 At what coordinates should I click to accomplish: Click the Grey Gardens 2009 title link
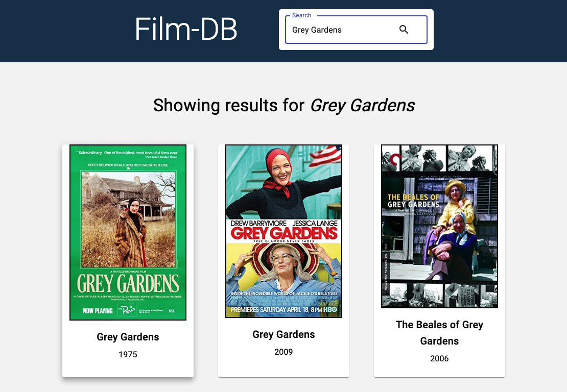[283, 334]
